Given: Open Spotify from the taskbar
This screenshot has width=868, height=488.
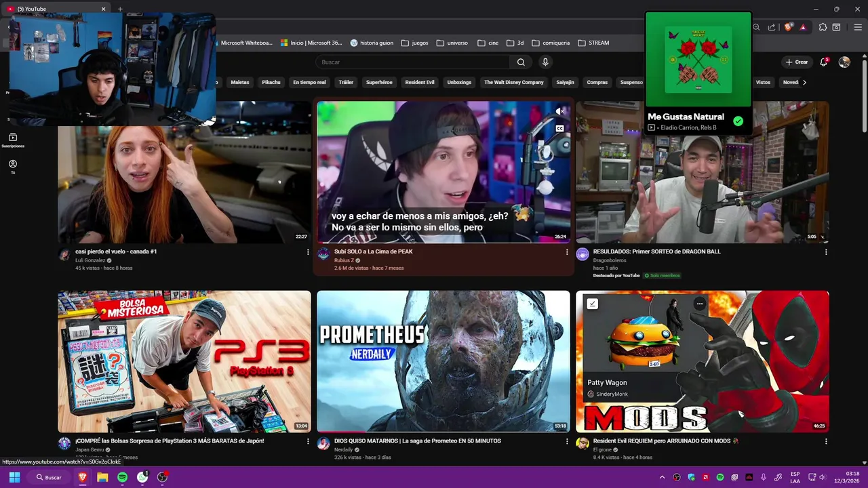Looking at the screenshot, I should coord(122,477).
